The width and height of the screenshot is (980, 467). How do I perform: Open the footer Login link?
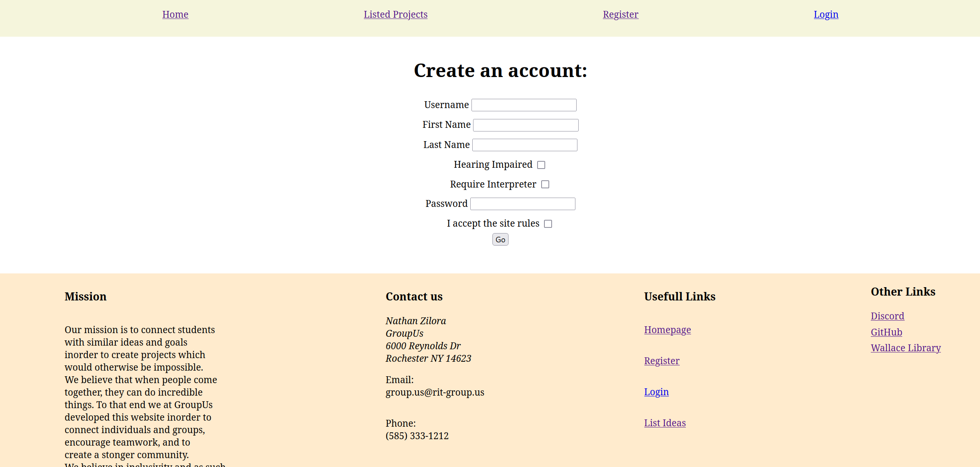pyautogui.click(x=656, y=392)
